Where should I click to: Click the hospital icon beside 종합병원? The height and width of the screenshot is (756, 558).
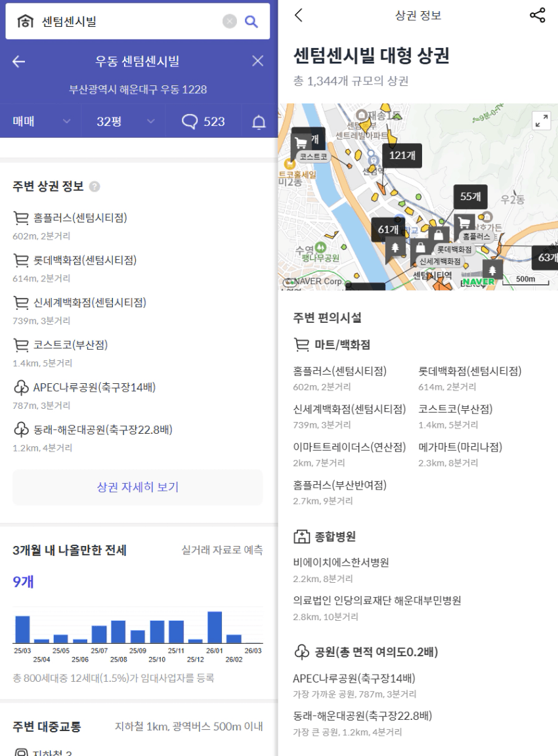(301, 537)
